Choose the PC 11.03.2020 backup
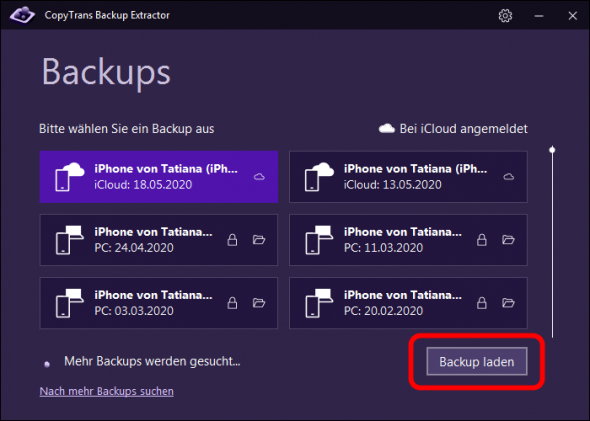Image resolution: width=590 pixels, height=421 pixels. point(408,240)
